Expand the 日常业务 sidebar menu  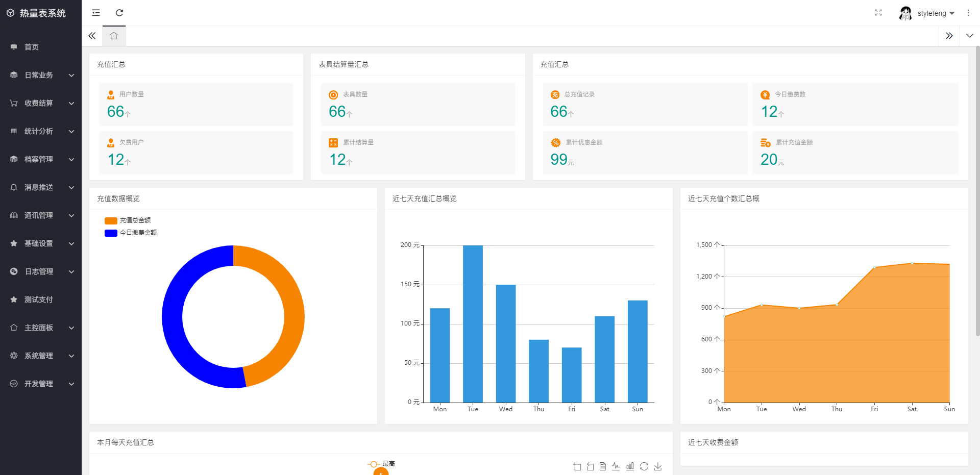41,75
